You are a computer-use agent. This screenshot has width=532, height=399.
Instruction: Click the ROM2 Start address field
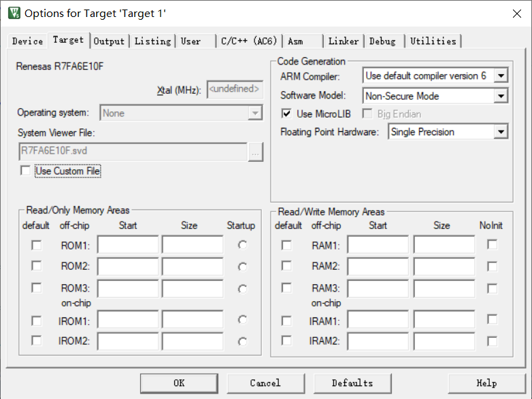(128, 266)
